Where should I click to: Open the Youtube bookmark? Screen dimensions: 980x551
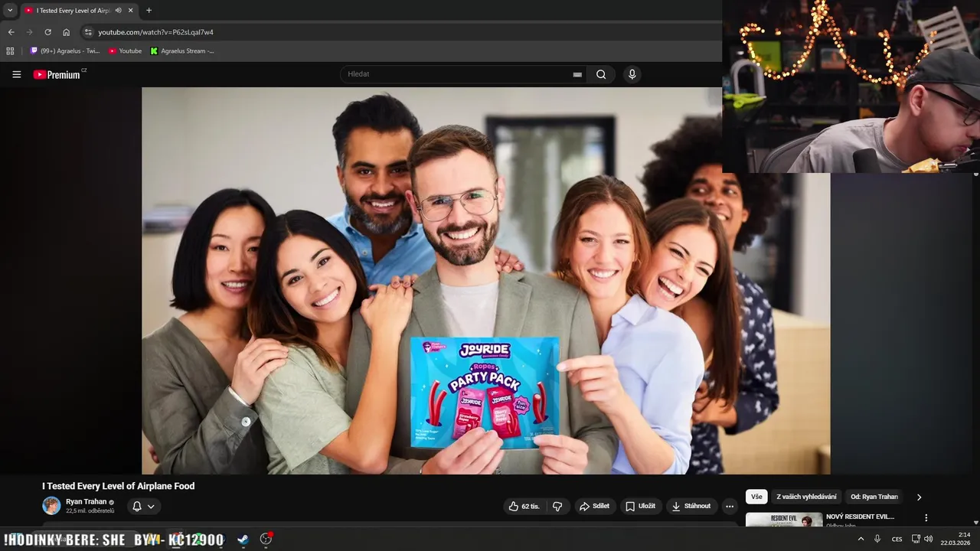tap(125, 51)
